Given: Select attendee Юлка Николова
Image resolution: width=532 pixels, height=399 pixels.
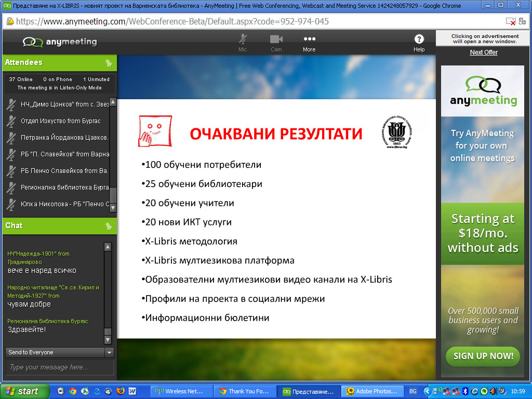Looking at the screenshot, I should click(x=64, y=204).
